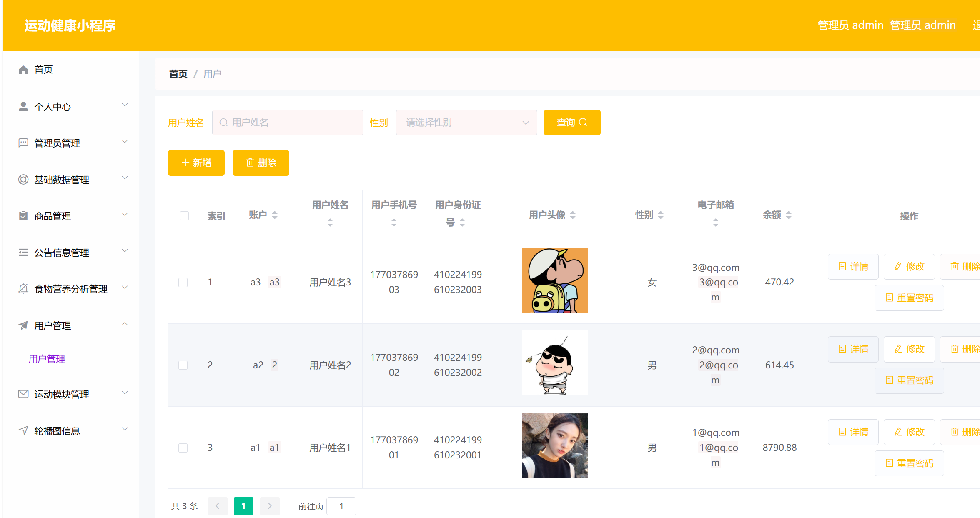The image size is (980, 518).
Task: Click the 前往页 page number input
Action: [341, 506]
